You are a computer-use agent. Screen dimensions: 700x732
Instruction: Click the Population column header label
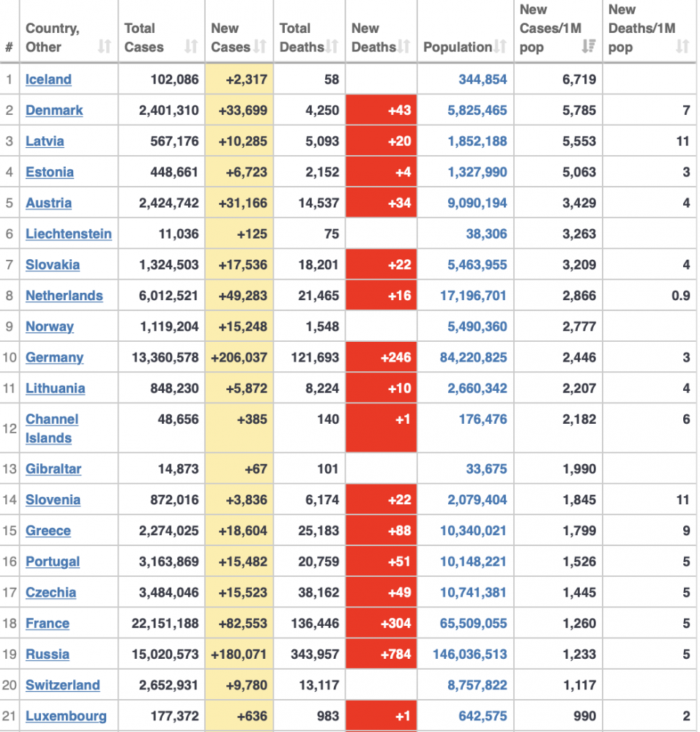[458, 47]
